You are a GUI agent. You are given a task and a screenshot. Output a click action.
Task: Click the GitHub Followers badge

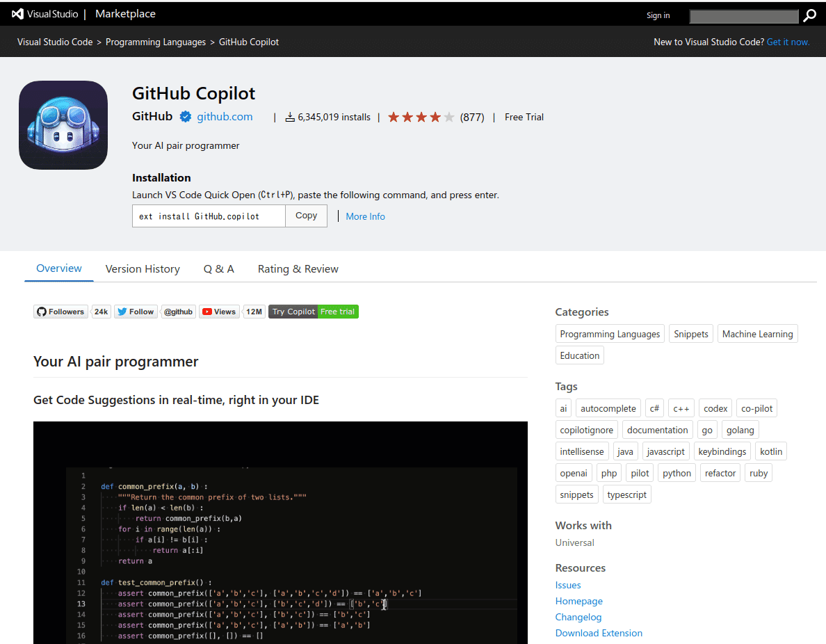tap(60, 312)
